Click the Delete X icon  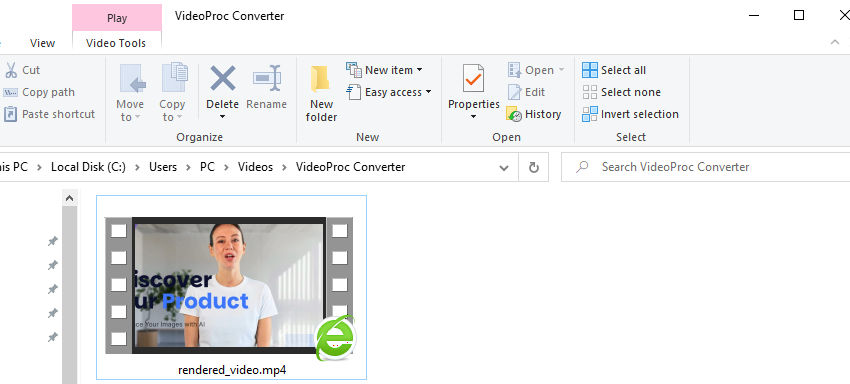[223, 78]
